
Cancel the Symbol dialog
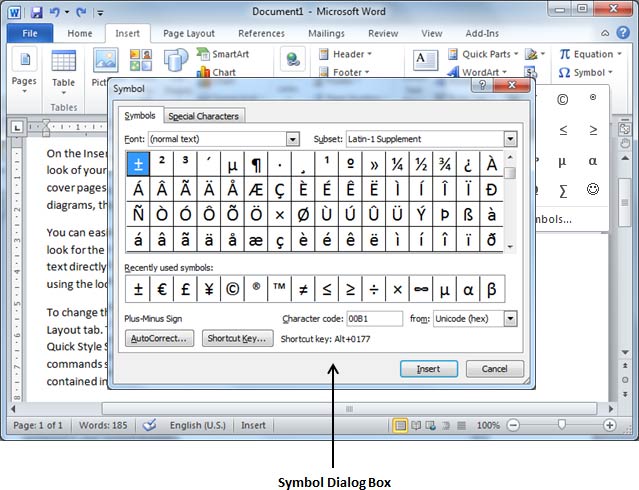[x=494, y=369]
